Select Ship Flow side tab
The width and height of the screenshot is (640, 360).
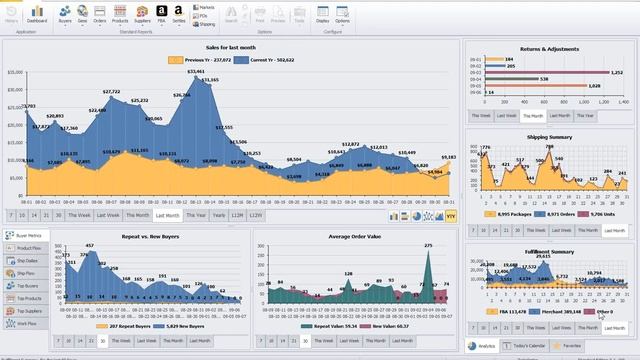26,273
